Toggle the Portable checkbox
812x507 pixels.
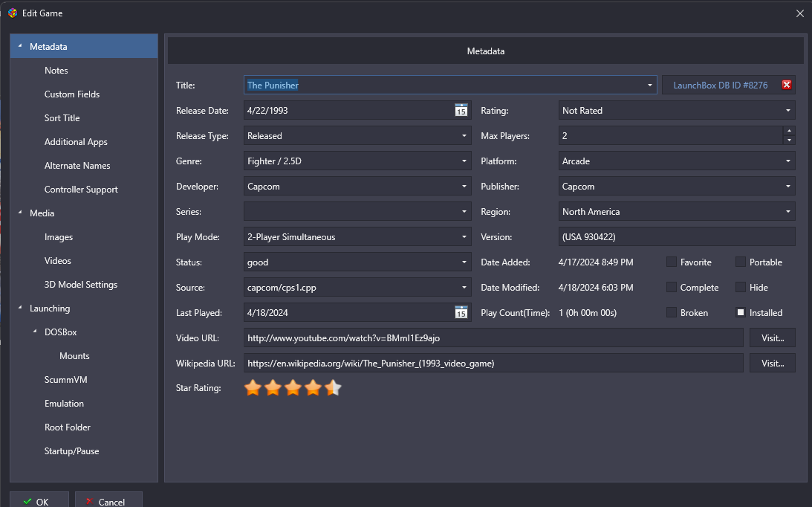pos(741,262)
